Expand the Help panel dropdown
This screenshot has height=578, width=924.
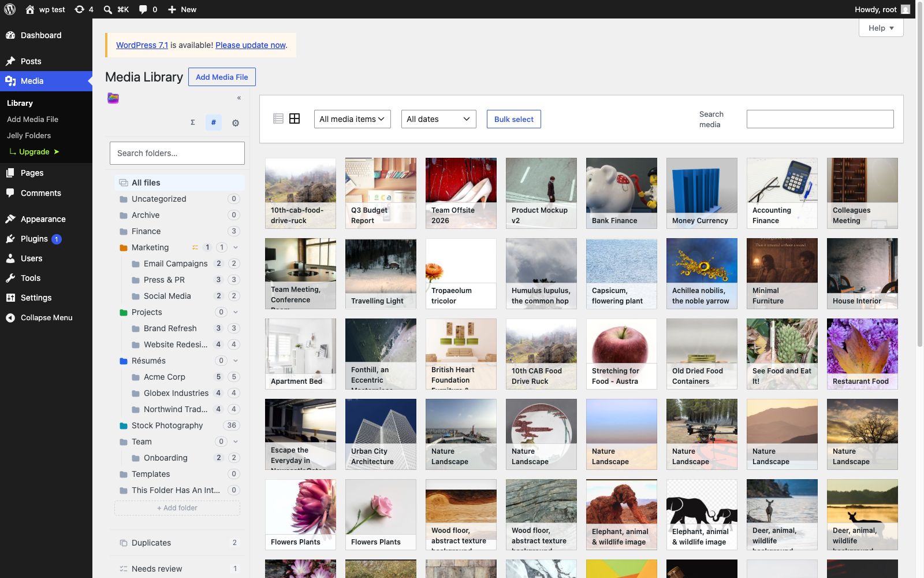[x=881, y=28]
